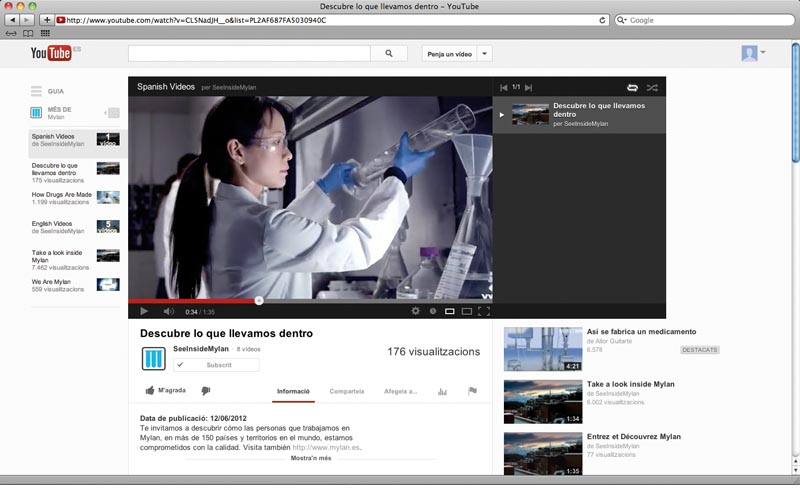Viewport: 800px width, 499px height.
Task: Open the www.mylan.es link
Action: (327, 447)
